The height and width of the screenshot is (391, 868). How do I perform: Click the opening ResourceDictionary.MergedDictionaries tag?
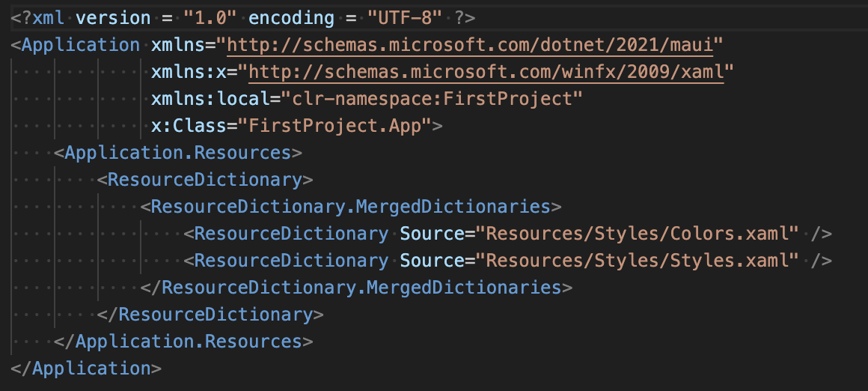click(x=350, y=207)
